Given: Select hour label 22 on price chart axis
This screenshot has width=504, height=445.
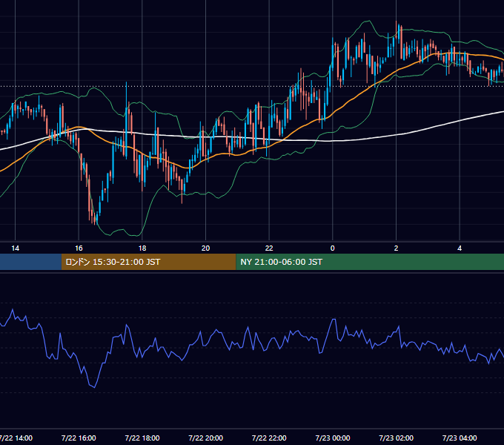Looking at the screenshot, I should 269,248.
